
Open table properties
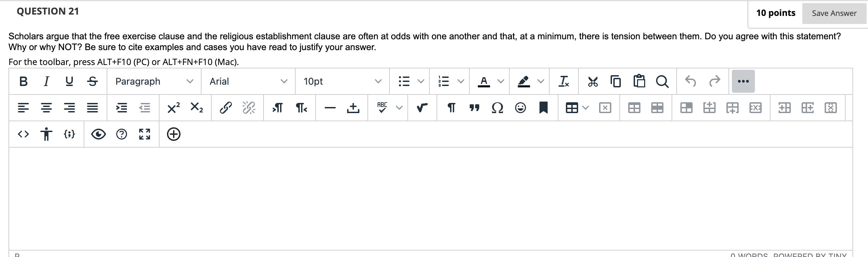pyautogui.click(x=634, y=108)
